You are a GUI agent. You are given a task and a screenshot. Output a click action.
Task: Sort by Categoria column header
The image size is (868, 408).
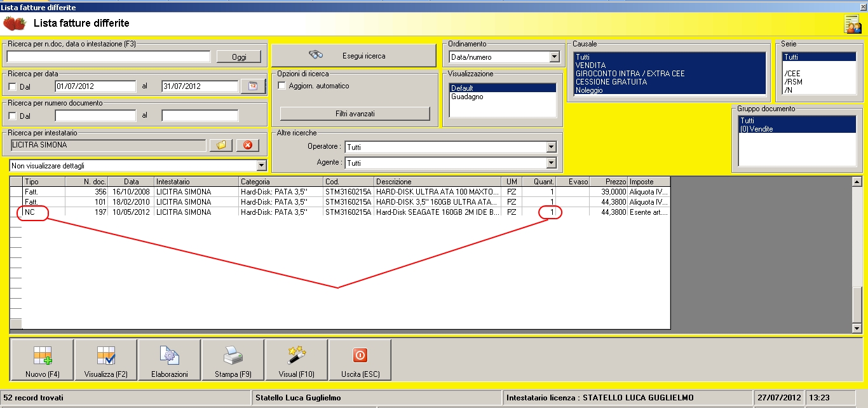tap(281, 182)
